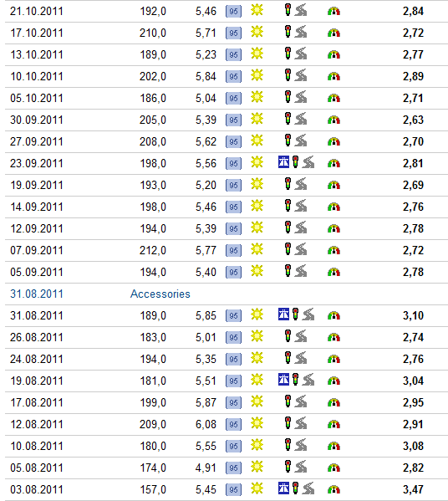Viewport: 448px width, 501px height.
Task: Click the speedometer driving style icon in the 05.10.2011 row
Action: point(333,98)
